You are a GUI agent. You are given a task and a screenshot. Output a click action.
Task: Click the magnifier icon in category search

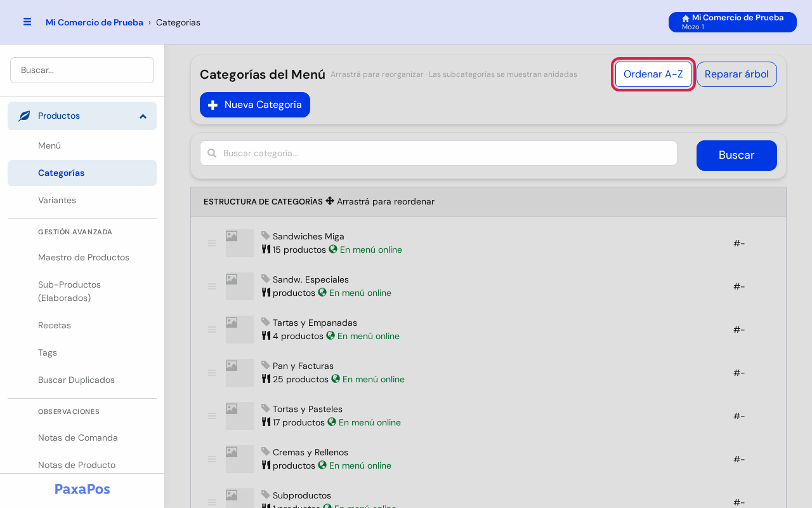pos(212,153)
